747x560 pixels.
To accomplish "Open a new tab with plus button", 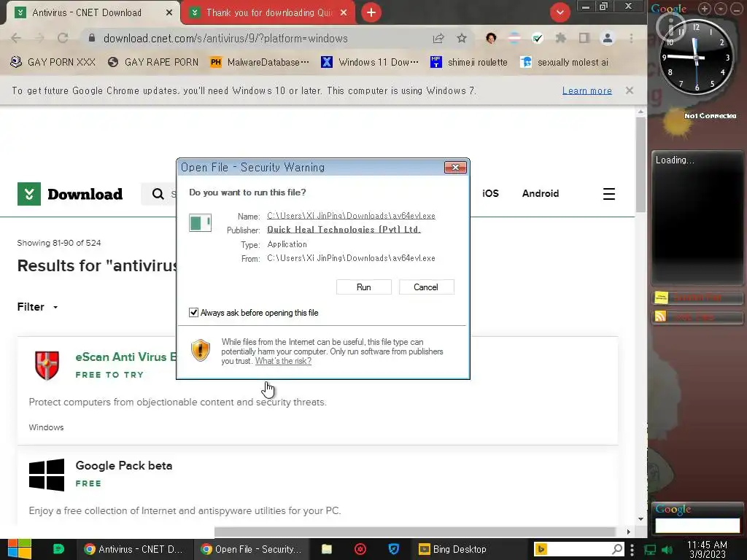I will [371, 13].
